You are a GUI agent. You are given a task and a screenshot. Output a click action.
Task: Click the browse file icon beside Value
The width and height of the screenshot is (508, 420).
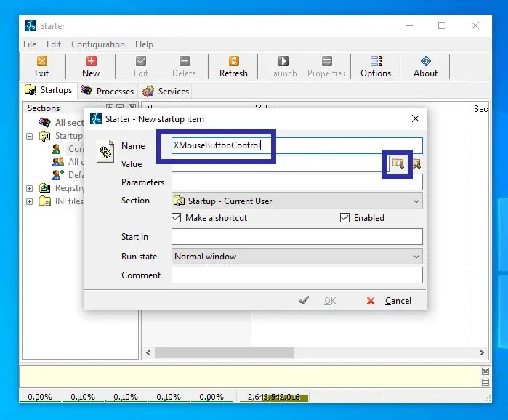pos(398,163)
